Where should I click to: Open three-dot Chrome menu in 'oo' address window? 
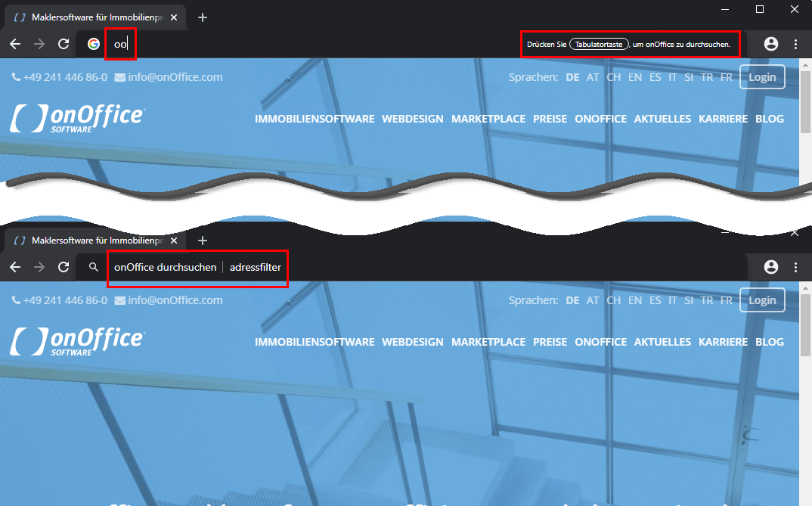point(796,44)
